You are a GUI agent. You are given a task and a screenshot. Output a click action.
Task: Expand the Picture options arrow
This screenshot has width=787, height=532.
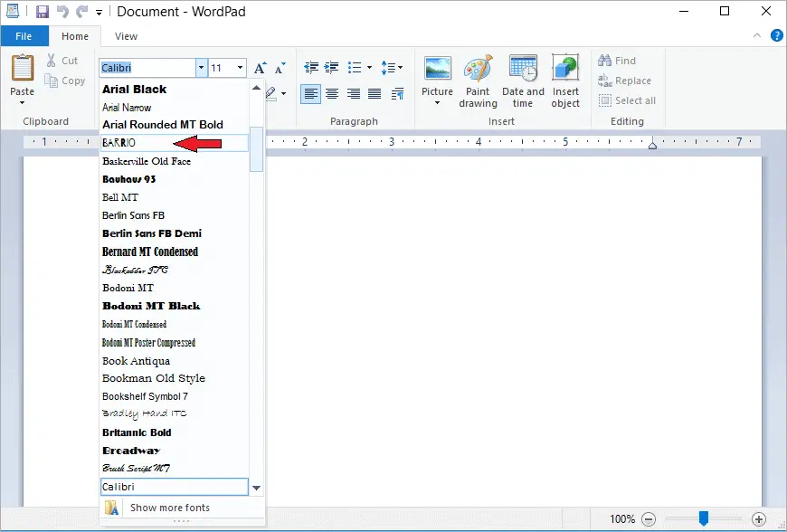click(437, 103)
